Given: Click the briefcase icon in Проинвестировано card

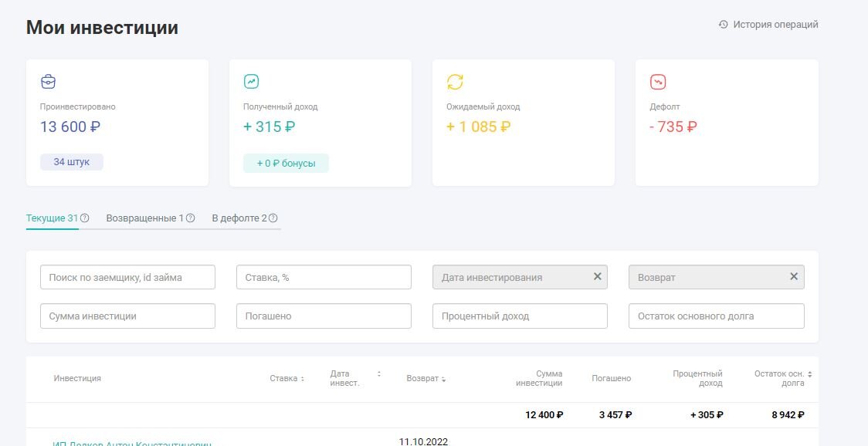Looking at the screenshot, I should [x=48, y=82].
